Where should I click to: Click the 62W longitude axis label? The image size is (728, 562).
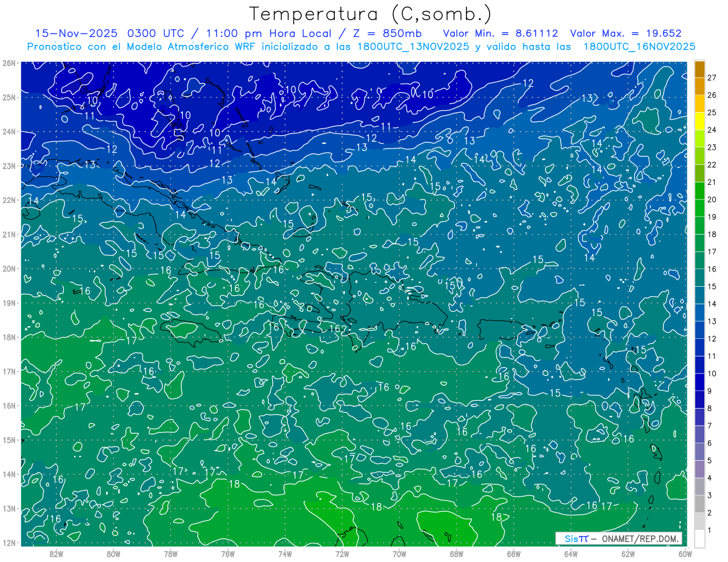click(x=628, y=554)
